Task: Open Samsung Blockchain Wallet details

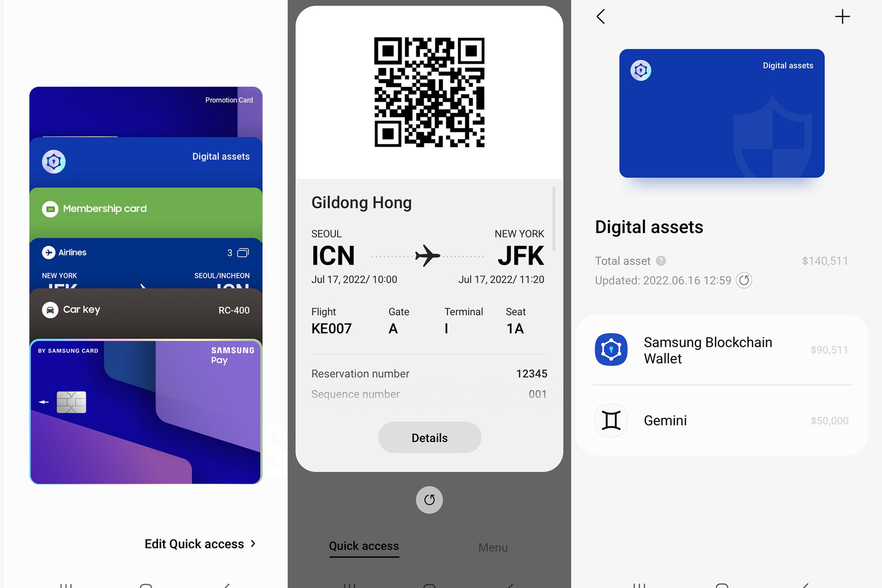Action: [x=721, y=349]
